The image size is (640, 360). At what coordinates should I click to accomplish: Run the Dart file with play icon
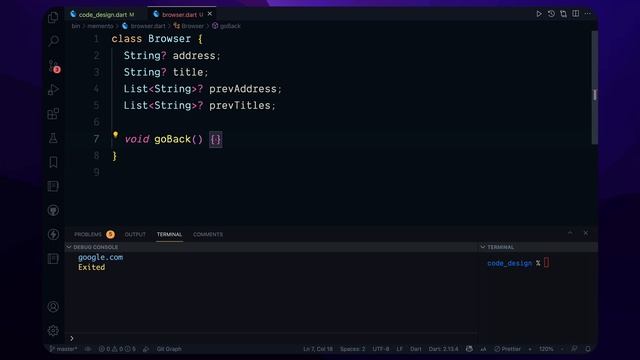[x=539, y=14]
